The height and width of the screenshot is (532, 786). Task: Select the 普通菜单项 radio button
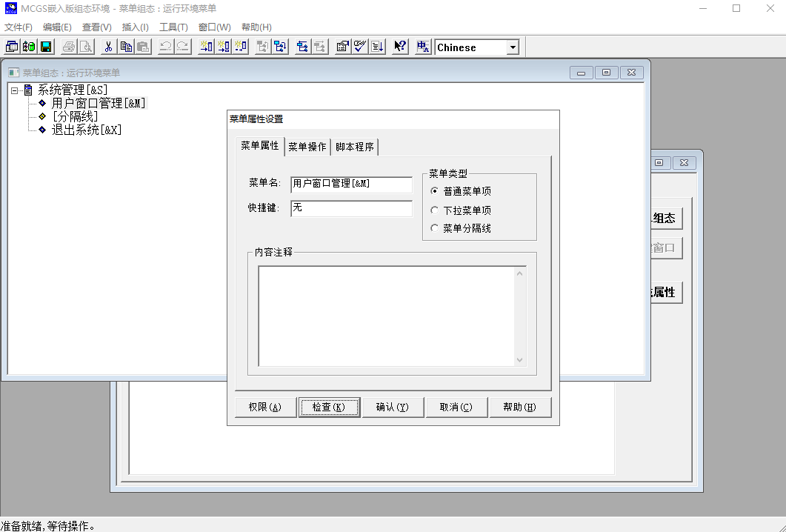(435, 190)
